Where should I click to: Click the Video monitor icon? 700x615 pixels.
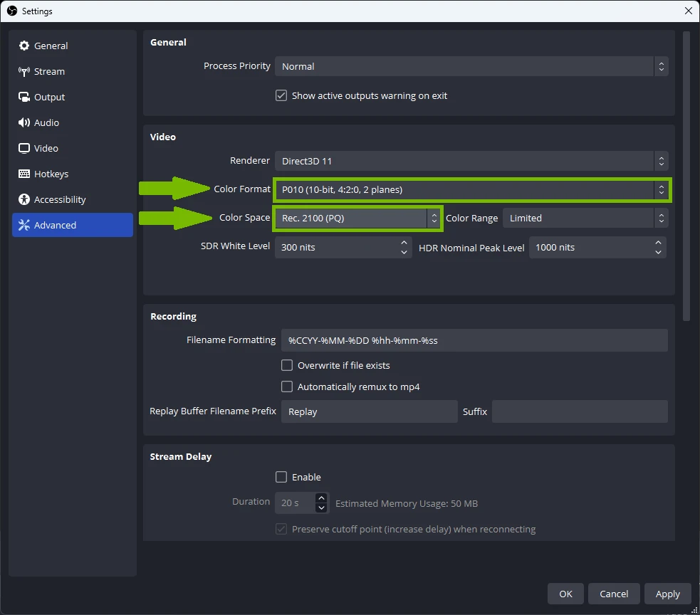[x=24, y=148]
